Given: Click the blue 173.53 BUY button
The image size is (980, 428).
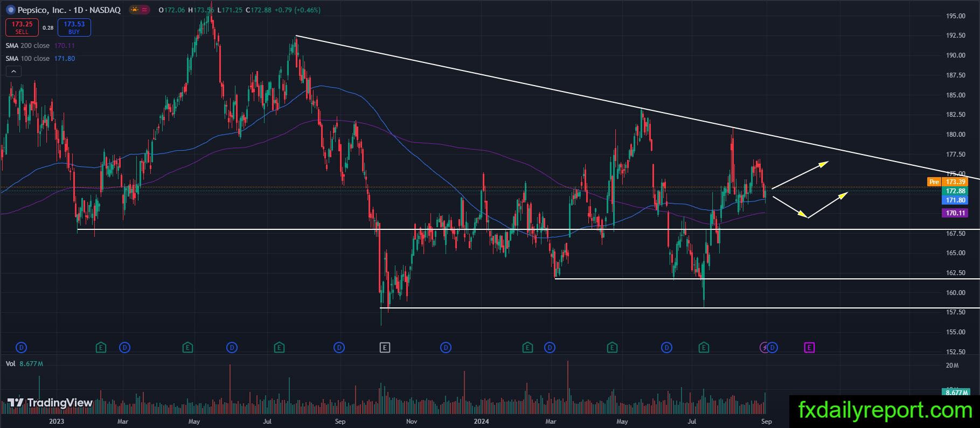Looking at the screenshot, I should coord(74,27).
